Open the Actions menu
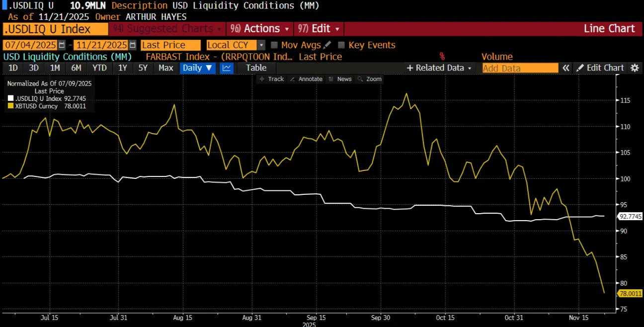The width and height of the screenshot is (644, 327). tap(260, 29)
